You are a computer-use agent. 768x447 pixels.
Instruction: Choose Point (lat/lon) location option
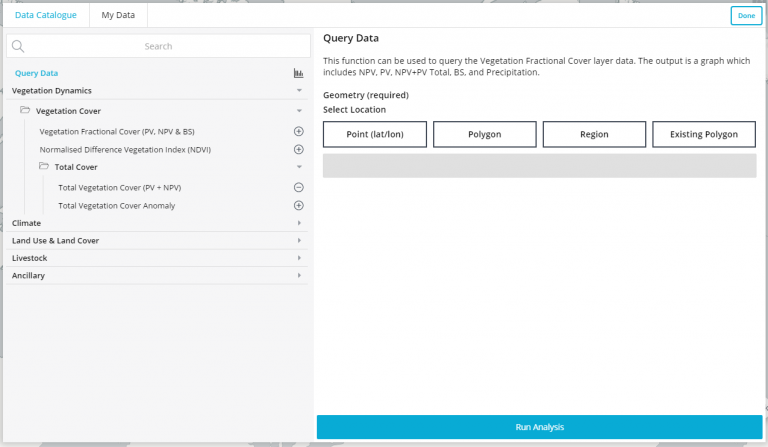tap(375, 134)
